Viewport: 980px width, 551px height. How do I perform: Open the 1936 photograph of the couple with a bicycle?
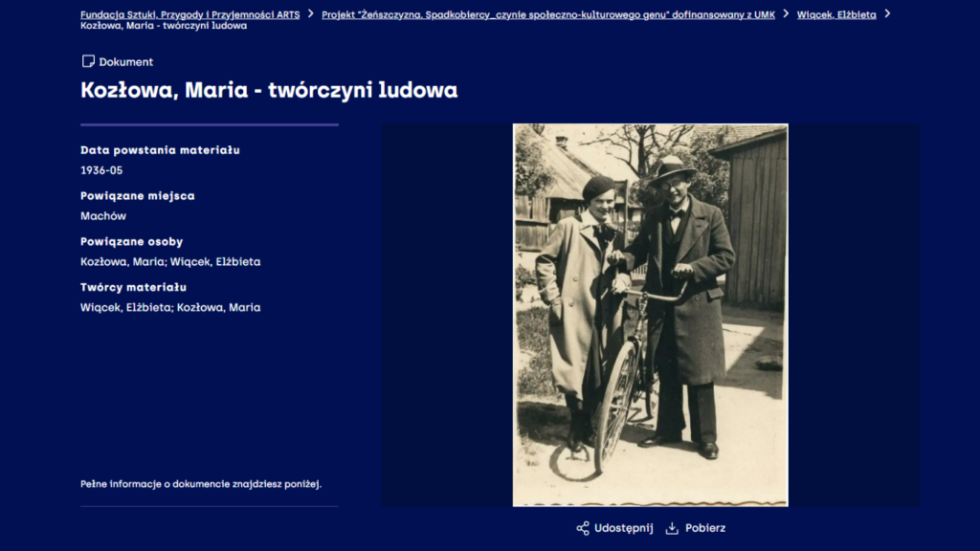point(650,315)
